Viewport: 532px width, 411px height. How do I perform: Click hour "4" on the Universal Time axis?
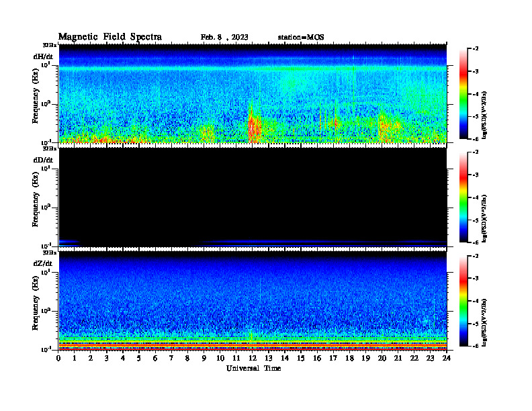pos(123,358)
